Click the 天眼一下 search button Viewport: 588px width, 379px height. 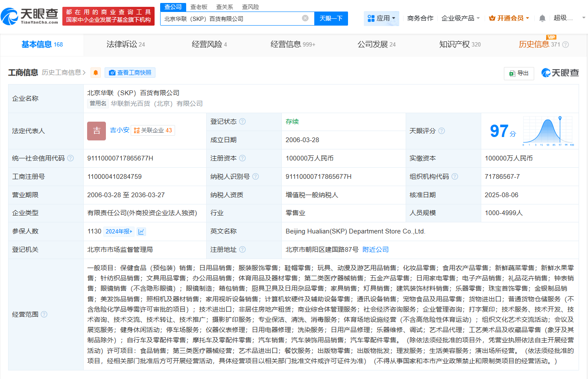[x=331, y=18]
